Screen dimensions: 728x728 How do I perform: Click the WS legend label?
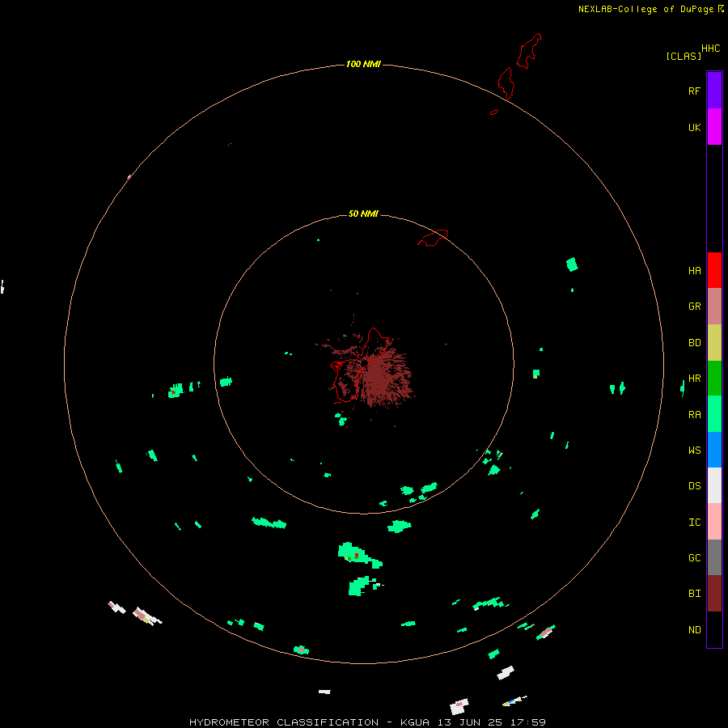694,451
